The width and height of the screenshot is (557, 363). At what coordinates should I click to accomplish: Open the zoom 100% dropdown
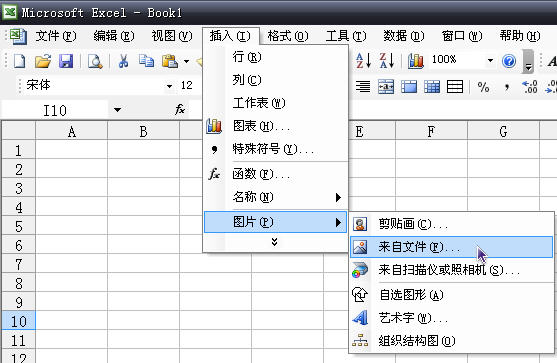(490, 60)
